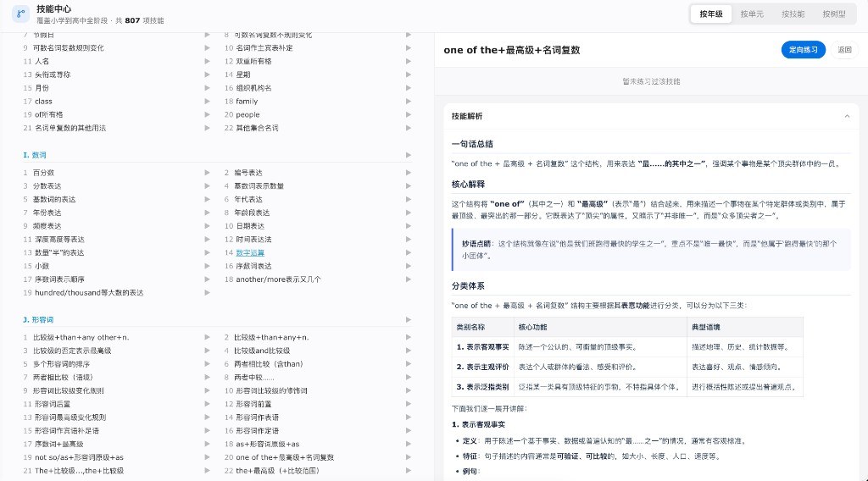This screenshot has width=868, height=481.
Task: Open arrow next to the+最高级（+比较范围）
Action: coord(409,471)
